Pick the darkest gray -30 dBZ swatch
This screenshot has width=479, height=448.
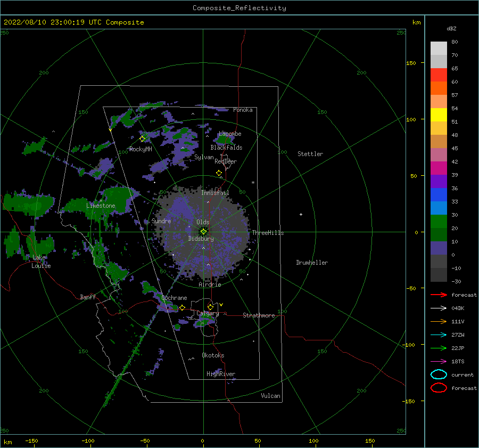(439, 275)
